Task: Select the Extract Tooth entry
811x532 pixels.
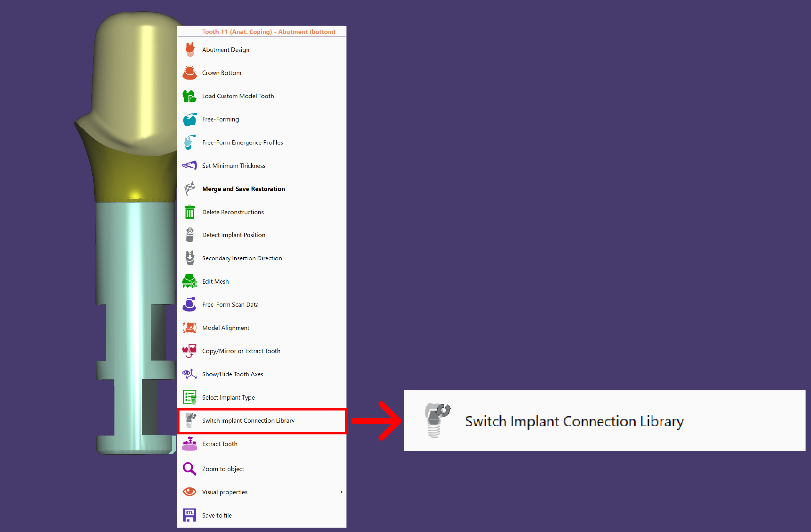Action: coord(262,444)
